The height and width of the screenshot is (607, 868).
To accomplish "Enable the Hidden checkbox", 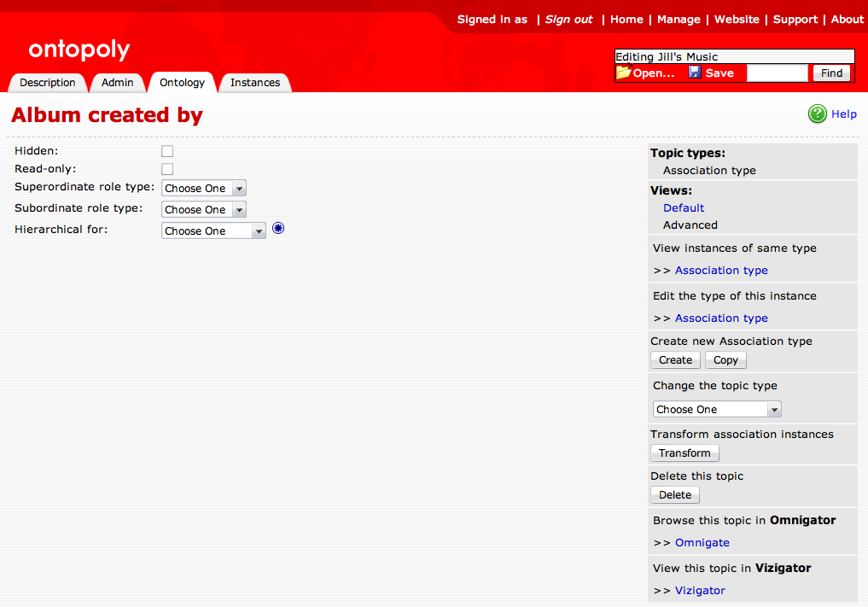I will point(166,150).
